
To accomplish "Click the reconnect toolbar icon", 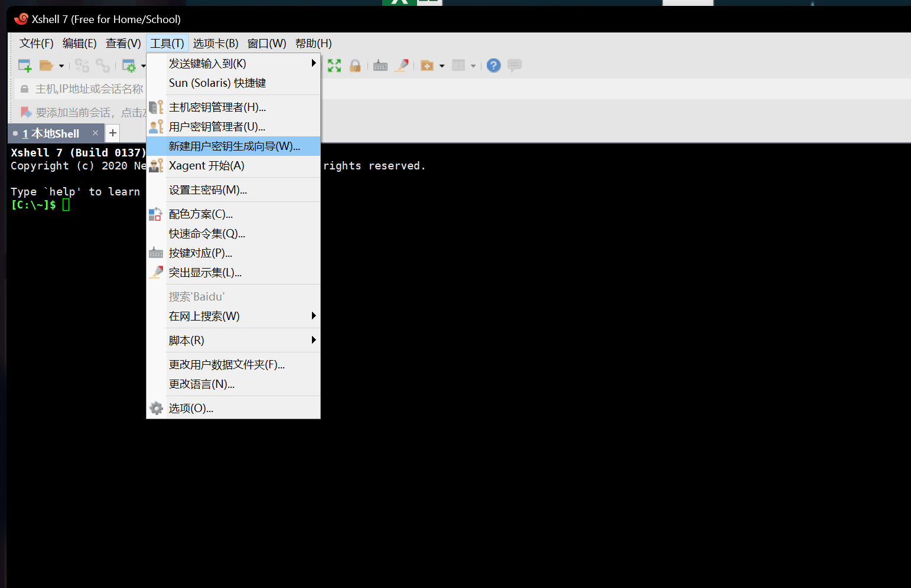I will (x=103, y=66).
